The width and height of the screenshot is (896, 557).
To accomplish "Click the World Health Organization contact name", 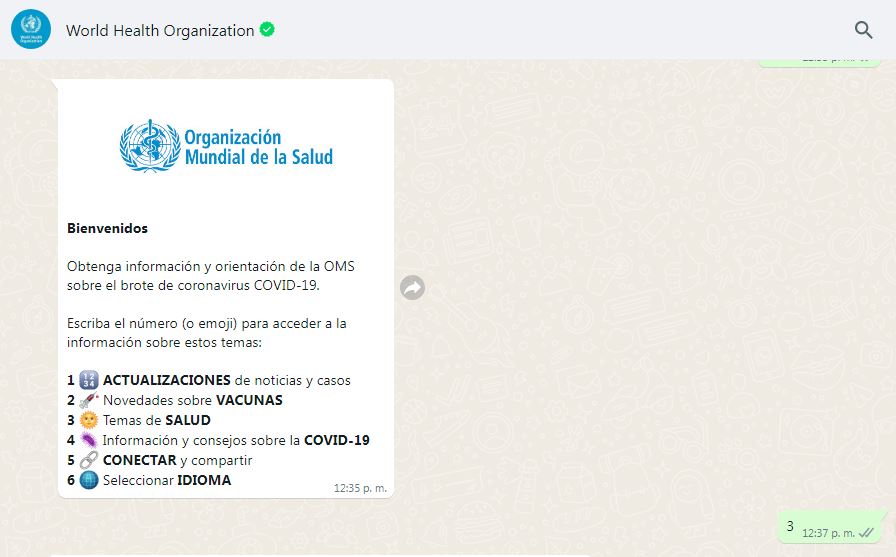I will click(x=160, y=30).
